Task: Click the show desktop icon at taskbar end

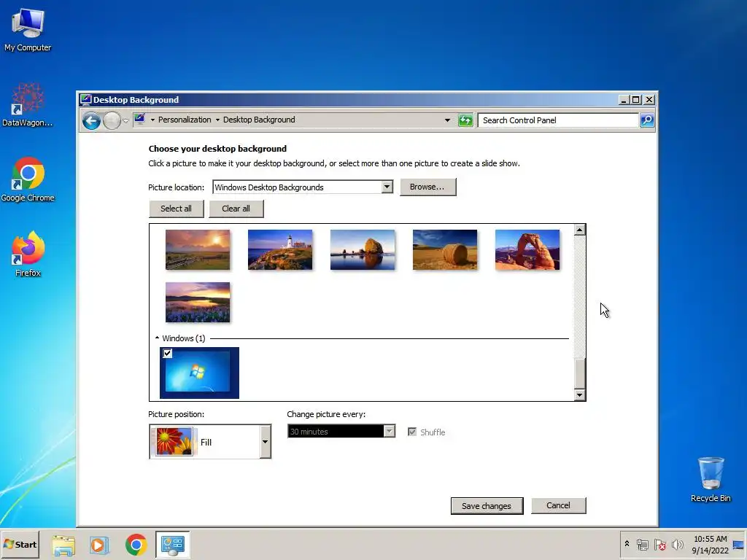Action: 739,545
